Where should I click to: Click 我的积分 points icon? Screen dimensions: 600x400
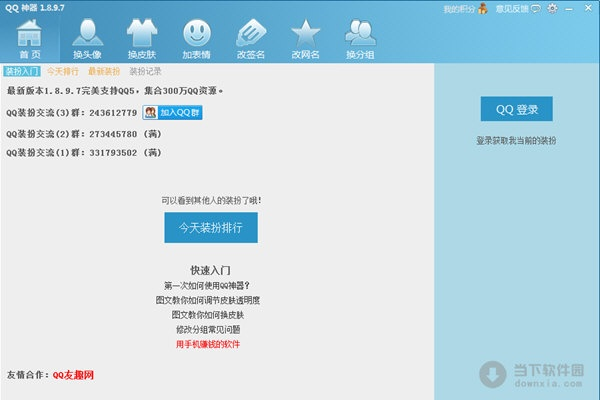pyautogui.click(x=483, y=8)
